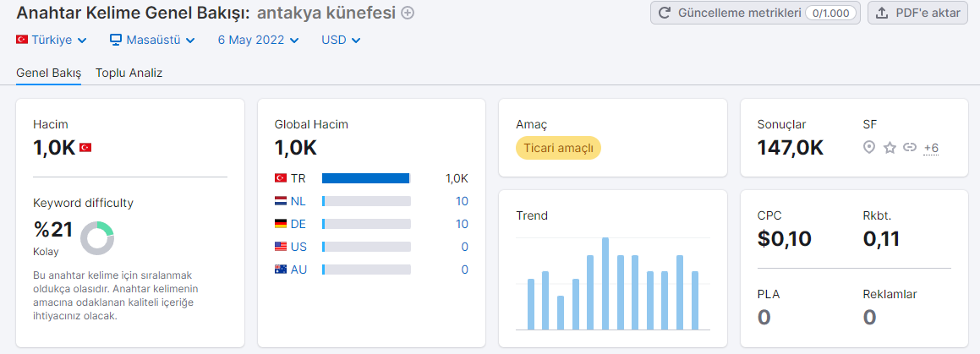Click the keyword difficulty donut chart
Viewport: 980px width, 354px height.
(x=97, y=237)
